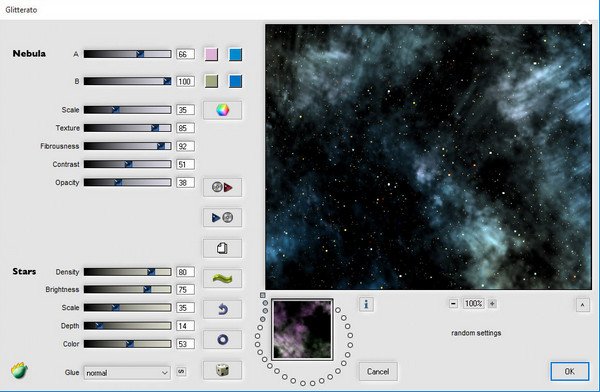Click the Opacity value field 38
Image resolution: width=600 pixels, height=392 pixels.
pos(185,183)
